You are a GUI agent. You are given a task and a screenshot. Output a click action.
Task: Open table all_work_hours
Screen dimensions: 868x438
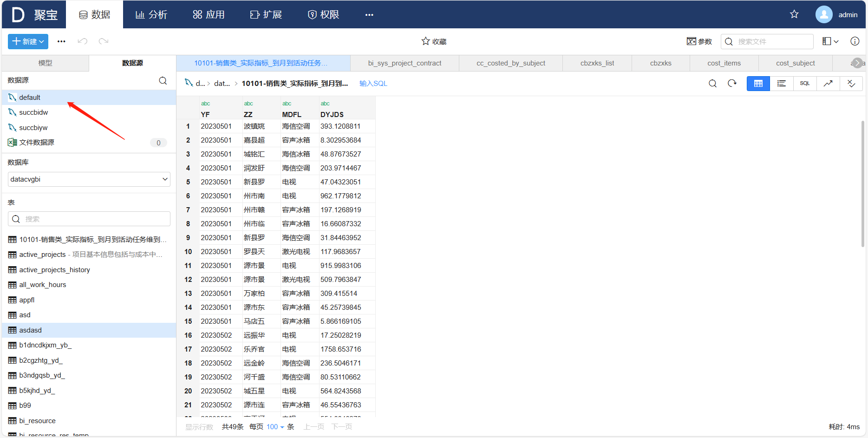pos(89,285)
